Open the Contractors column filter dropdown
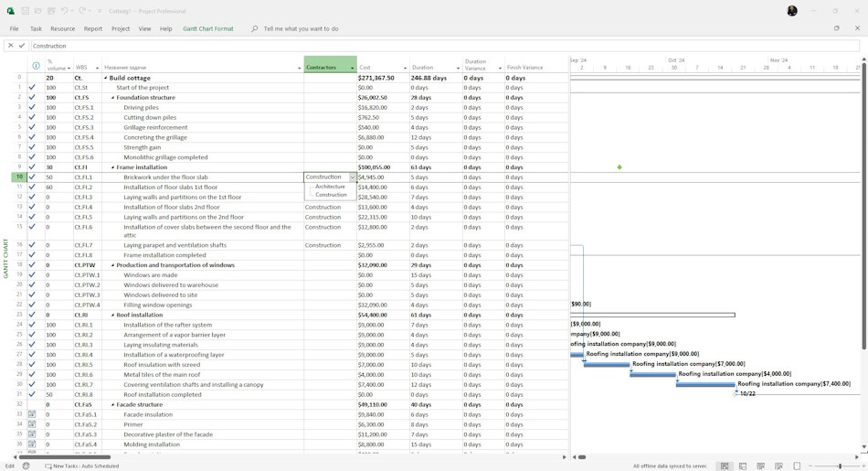 (352, 68)
